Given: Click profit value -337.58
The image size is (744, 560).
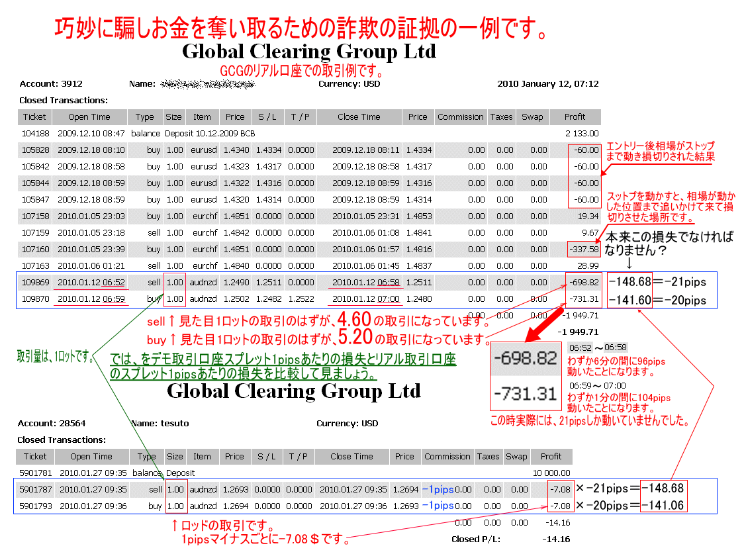Looking at the screenshot, I should [584, 249].
